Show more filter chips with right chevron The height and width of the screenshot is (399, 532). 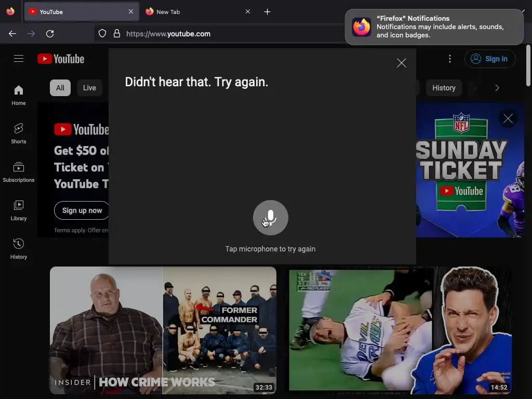point(497,88)
